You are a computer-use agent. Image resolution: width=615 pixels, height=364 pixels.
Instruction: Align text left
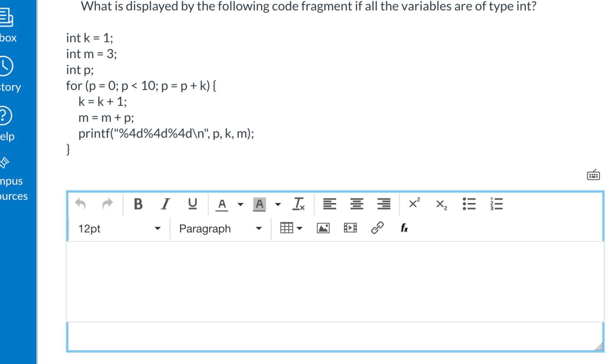(329, 204)
